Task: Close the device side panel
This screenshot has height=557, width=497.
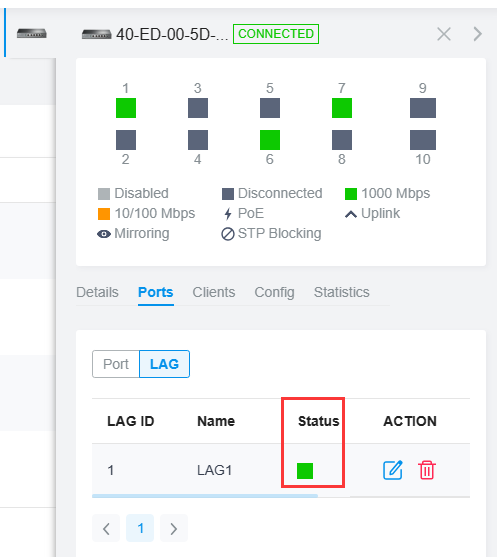Action: (444, 34)
